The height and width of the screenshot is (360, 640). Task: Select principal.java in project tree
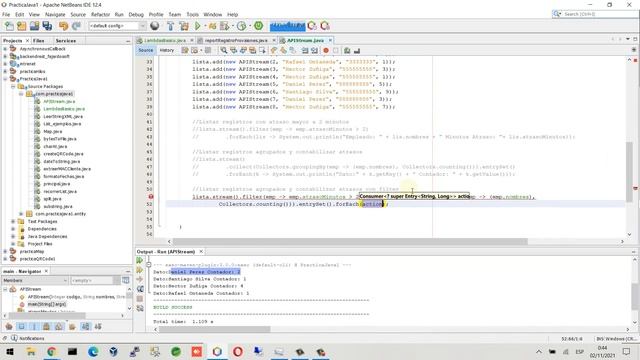pos(56,184)
